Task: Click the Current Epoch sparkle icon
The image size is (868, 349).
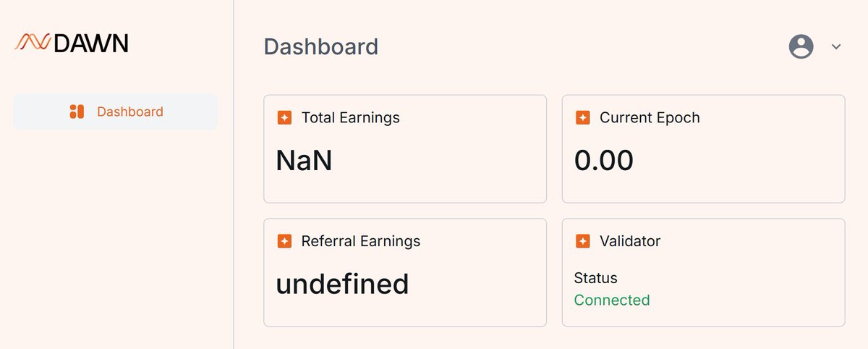Action: pos(582,117)
